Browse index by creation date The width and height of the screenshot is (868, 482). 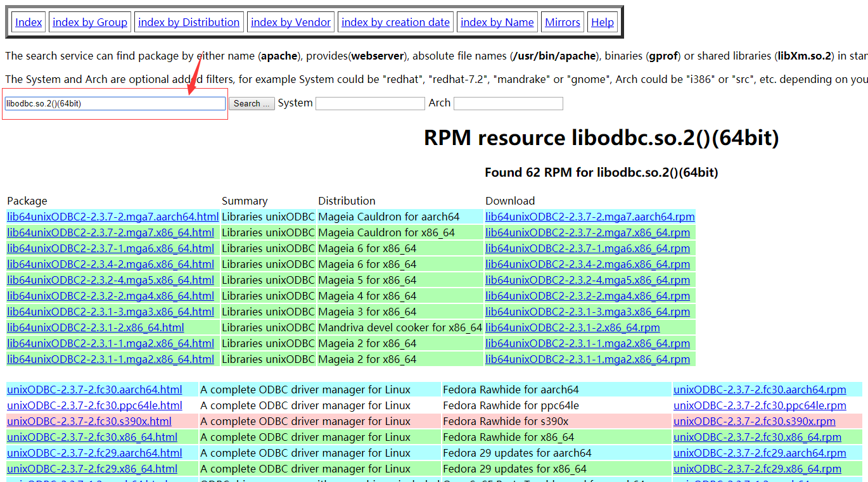point(395,22)
